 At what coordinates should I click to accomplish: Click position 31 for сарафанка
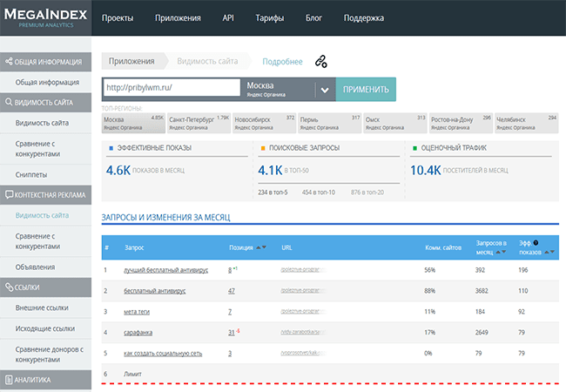(232, 333)
